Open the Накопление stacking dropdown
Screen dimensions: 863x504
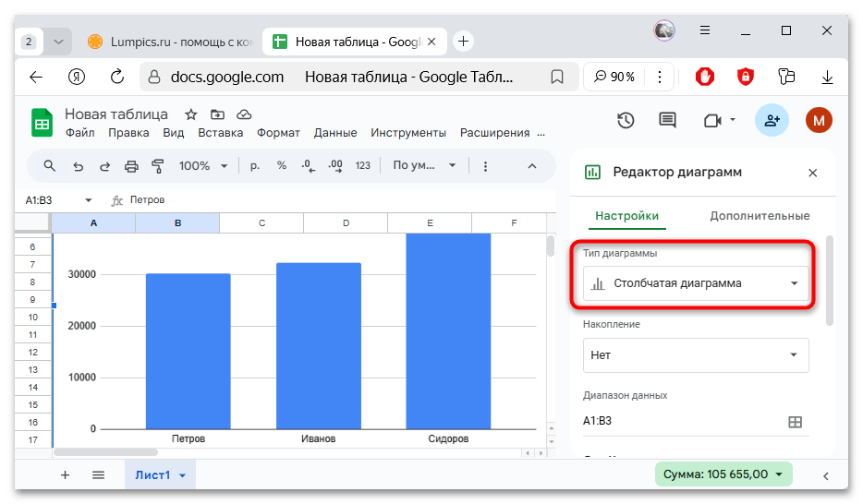point(696,355)
